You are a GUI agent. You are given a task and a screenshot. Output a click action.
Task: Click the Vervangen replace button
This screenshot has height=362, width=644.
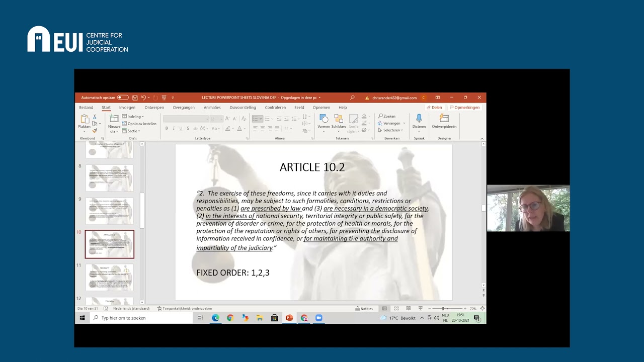point(389,123)
